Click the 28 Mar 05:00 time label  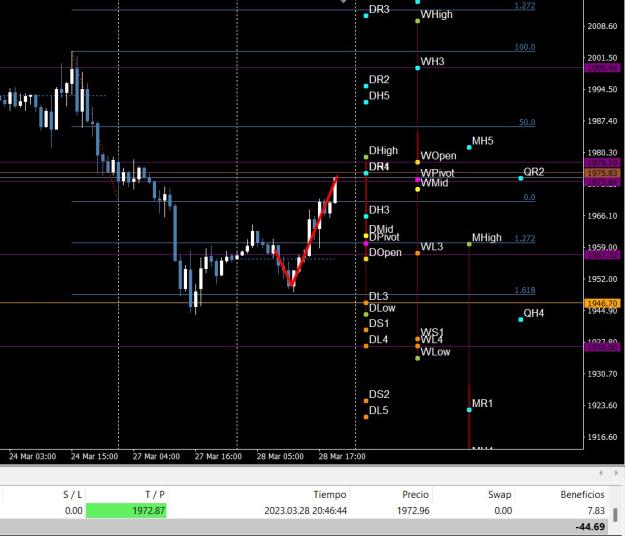coord(280,457)
